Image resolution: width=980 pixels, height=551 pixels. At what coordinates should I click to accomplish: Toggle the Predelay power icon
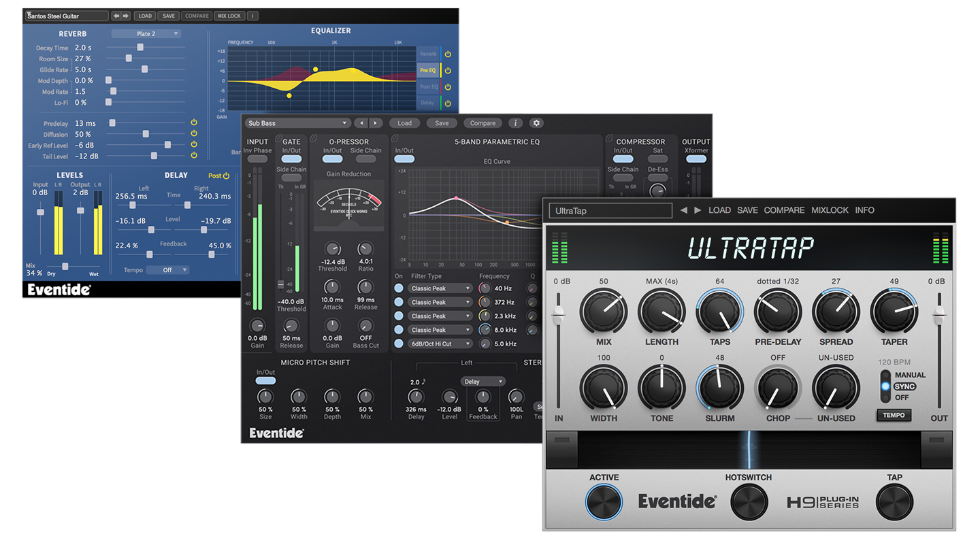click(194, 123)
